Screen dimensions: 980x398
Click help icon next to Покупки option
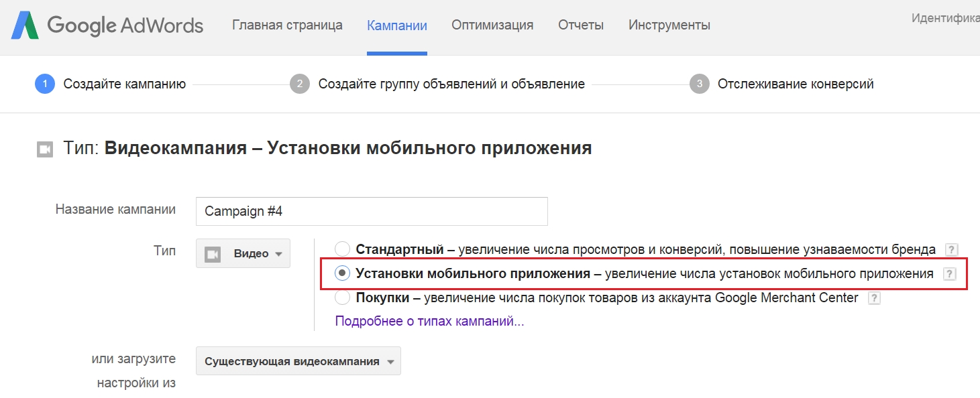(874, 298)
